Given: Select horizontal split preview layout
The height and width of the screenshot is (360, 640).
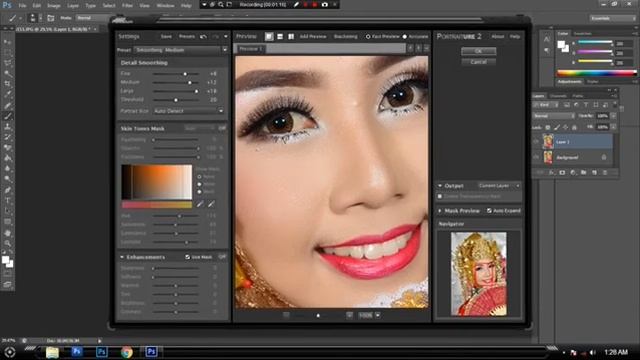Looking at the screenshot, I should tap(280, 37).
